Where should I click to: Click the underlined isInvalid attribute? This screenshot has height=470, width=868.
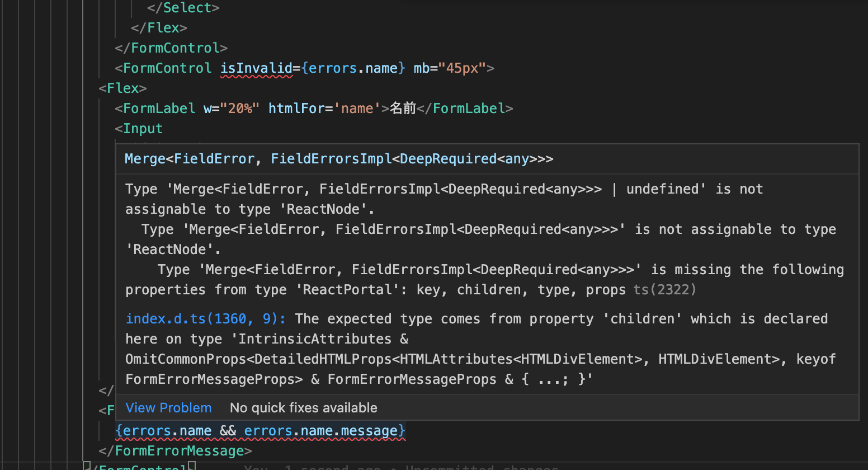256,68
